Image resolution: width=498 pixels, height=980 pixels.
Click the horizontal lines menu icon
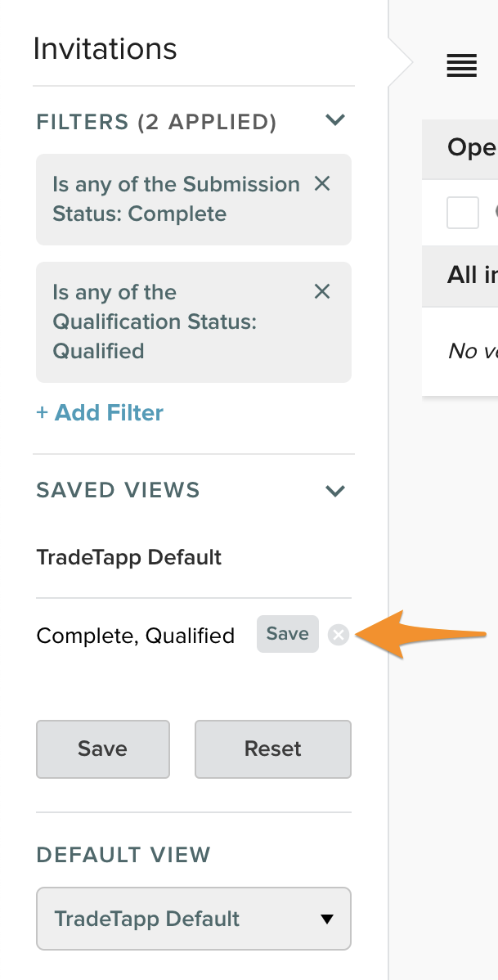462,66
